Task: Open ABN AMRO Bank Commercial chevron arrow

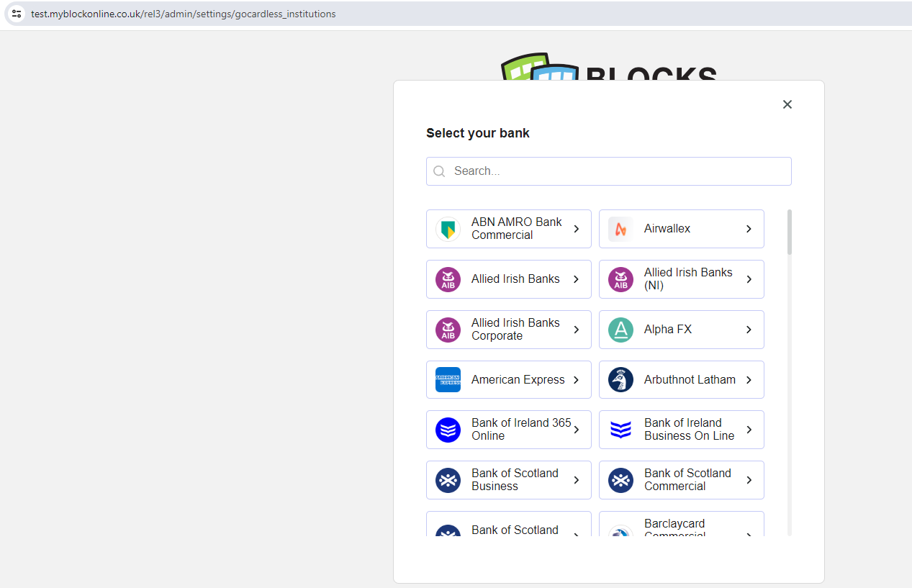Action: (x=577, y=229)
